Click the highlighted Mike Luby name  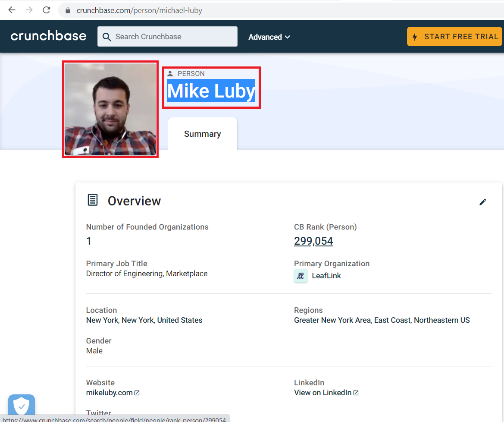pyautogui.click(x=211, y=91)
